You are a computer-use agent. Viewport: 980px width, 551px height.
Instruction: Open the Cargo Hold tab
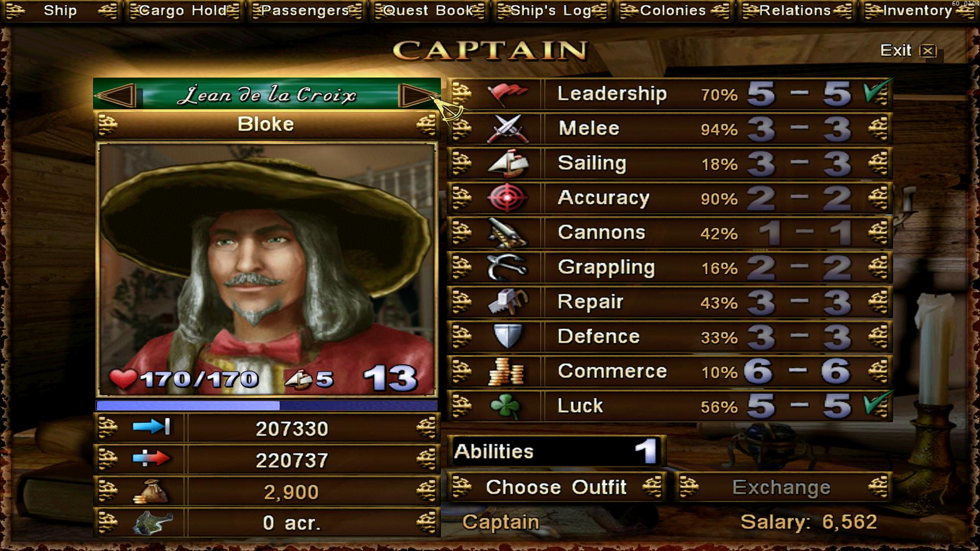coord(184,11)
